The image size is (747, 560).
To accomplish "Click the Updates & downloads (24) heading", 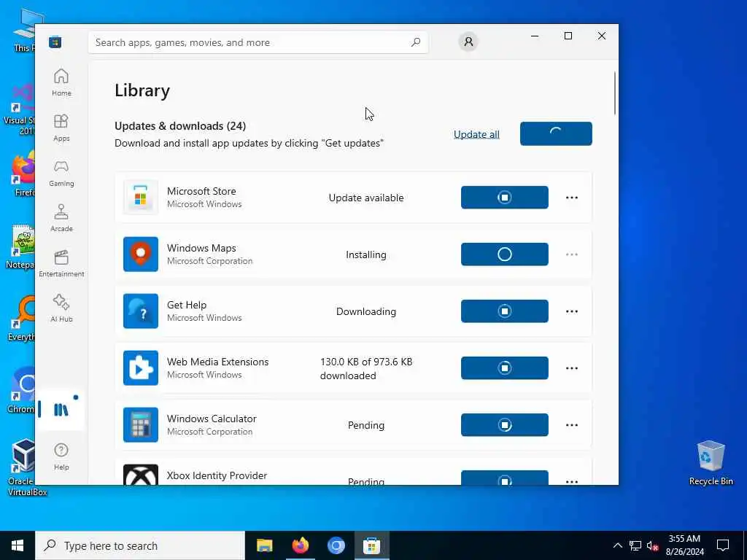I will pyautogui.click(x=180, y=125).
